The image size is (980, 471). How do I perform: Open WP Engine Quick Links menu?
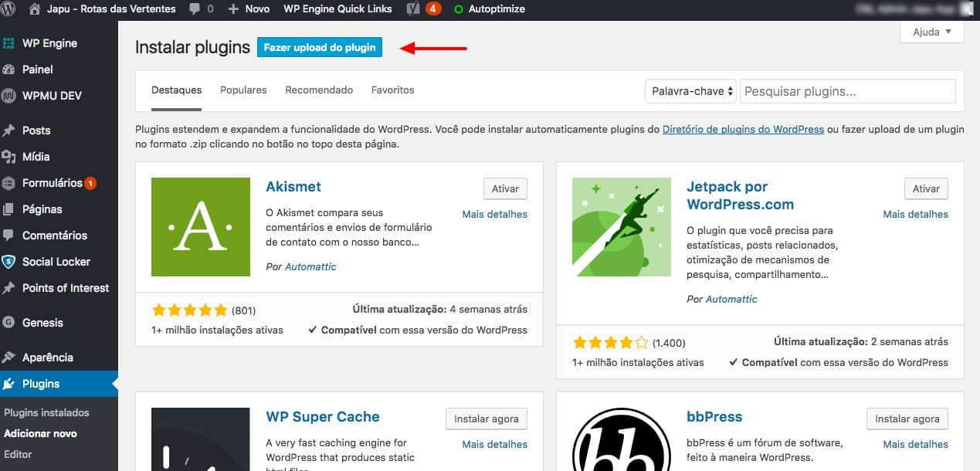point(337,9)
